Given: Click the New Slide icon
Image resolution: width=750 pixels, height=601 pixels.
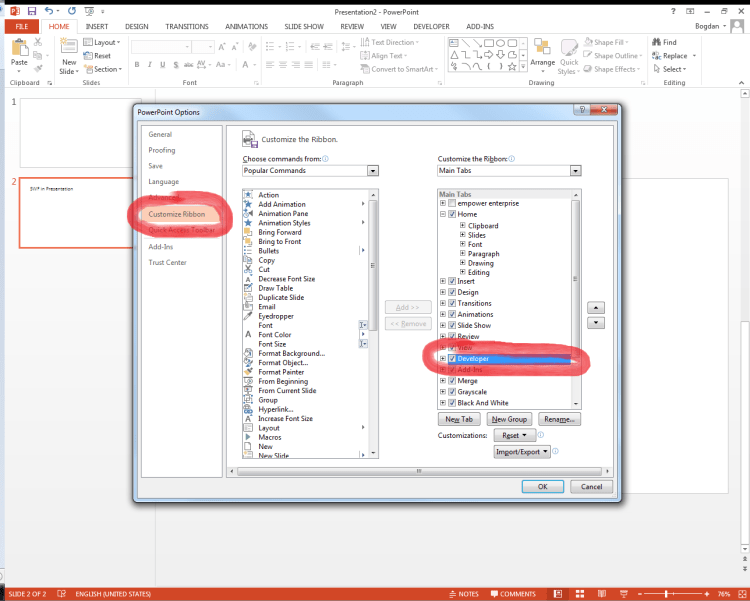Looking at the screenshot, I should pos(69,47).
